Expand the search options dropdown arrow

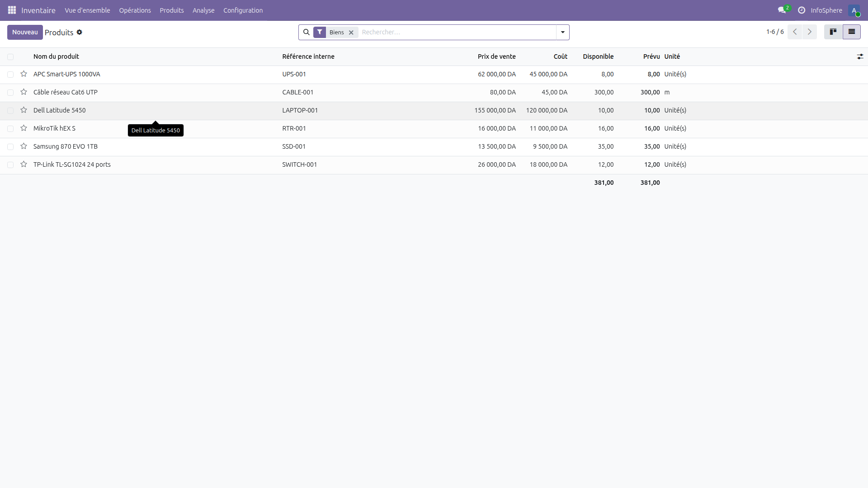point(562,32)
